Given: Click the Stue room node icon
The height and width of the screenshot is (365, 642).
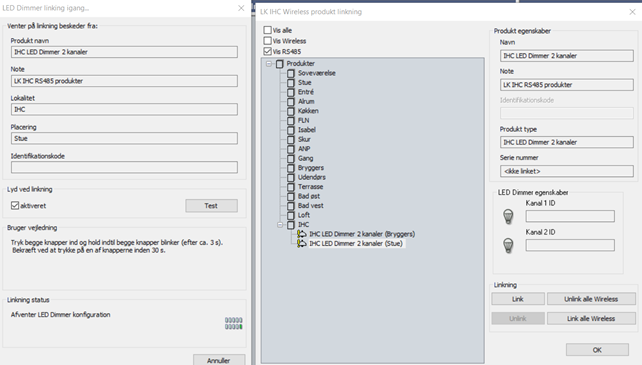Looking at the screenshot, I should pos(291,83).
